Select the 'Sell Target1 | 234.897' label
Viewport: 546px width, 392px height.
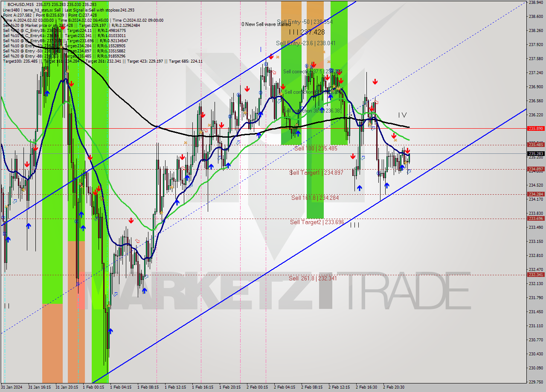[316, 173]
